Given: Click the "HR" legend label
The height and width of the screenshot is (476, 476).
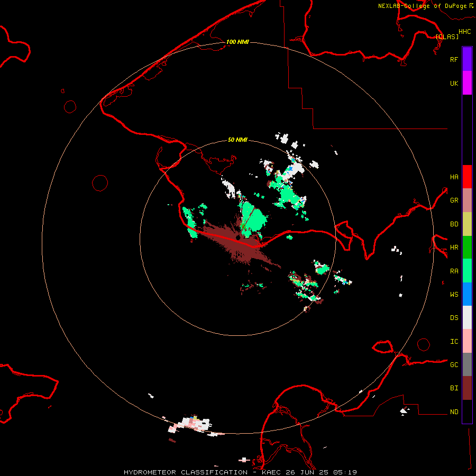Looking at the screenshot, I should pos(454,248).
